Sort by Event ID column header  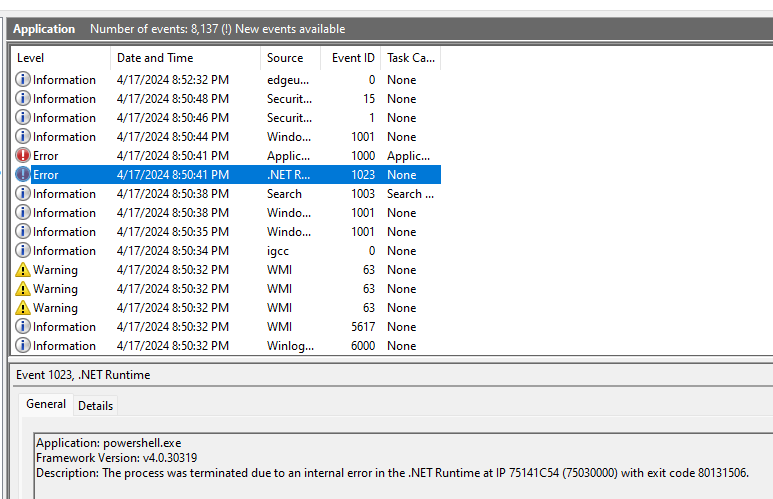click(x=351, y=58)
